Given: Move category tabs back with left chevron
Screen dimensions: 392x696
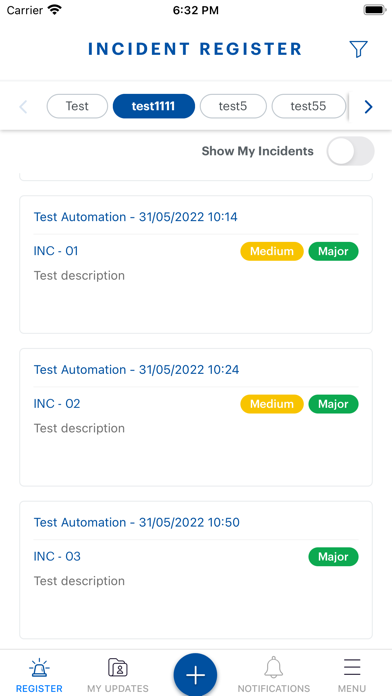Looking at the screenshot, I should [24, 107].
